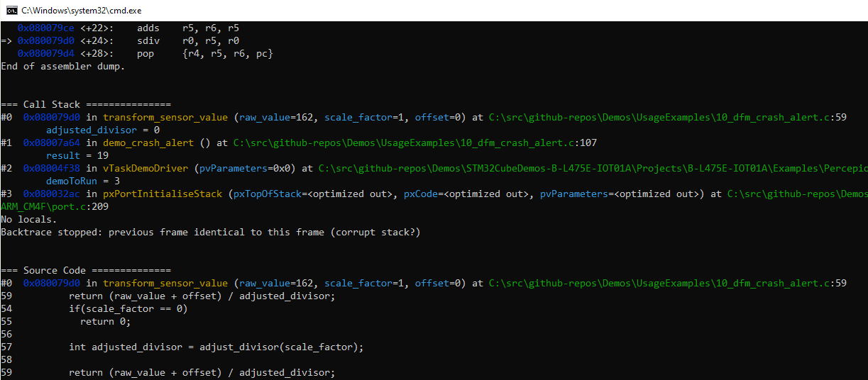The width and height of the screenshot is (868, 380).
Task: Select the address 0x080079ce at offset +22
Action: tap(45, 28)
